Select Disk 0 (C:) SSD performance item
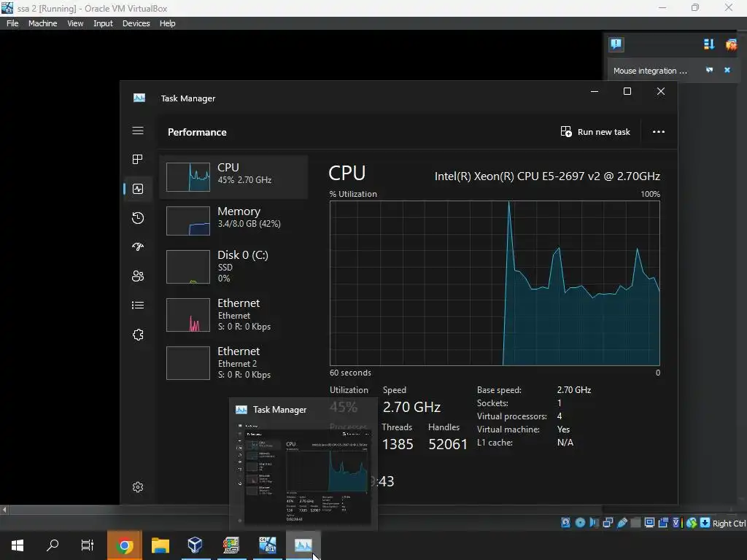The width and height of the screenshot is (747, 560). pyautogui.click(x=233, y=267)
